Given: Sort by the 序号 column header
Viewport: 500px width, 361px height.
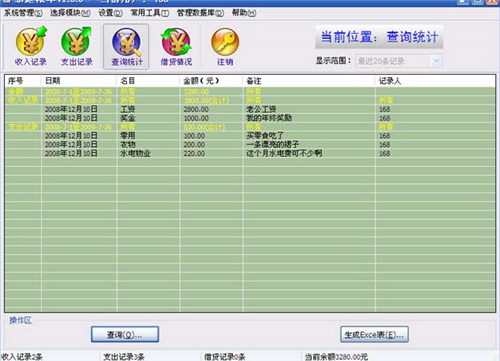Looking at the screenshot, I should pyautogui.click(x=23, y=81).
